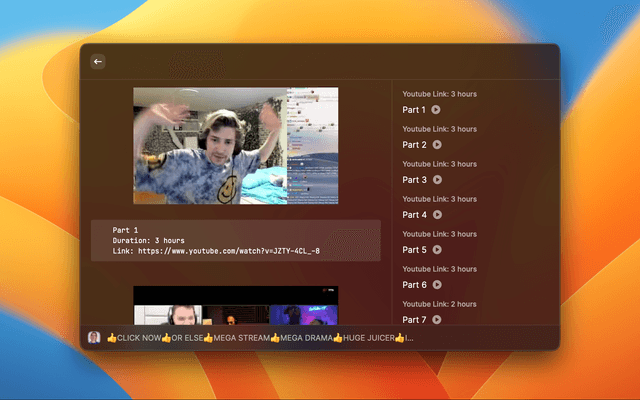
Task: Select the Part 1 list label
Action: (x=414, y=110)
